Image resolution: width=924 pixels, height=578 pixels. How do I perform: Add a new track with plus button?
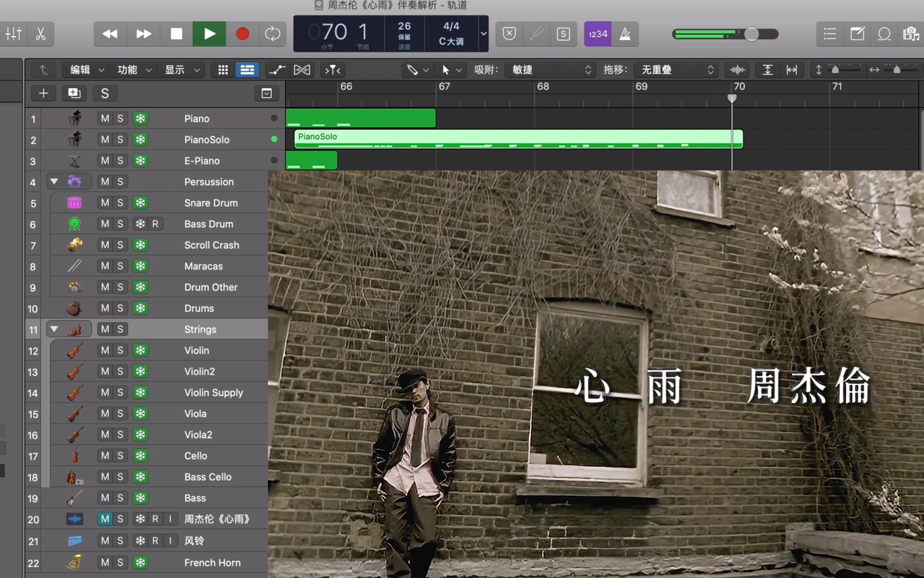[x=43, y=93]
